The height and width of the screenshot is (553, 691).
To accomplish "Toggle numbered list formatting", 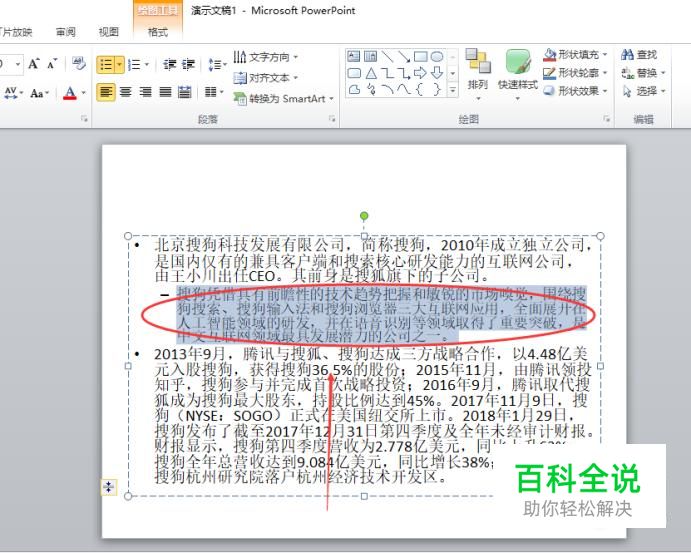I will point(135,65).
